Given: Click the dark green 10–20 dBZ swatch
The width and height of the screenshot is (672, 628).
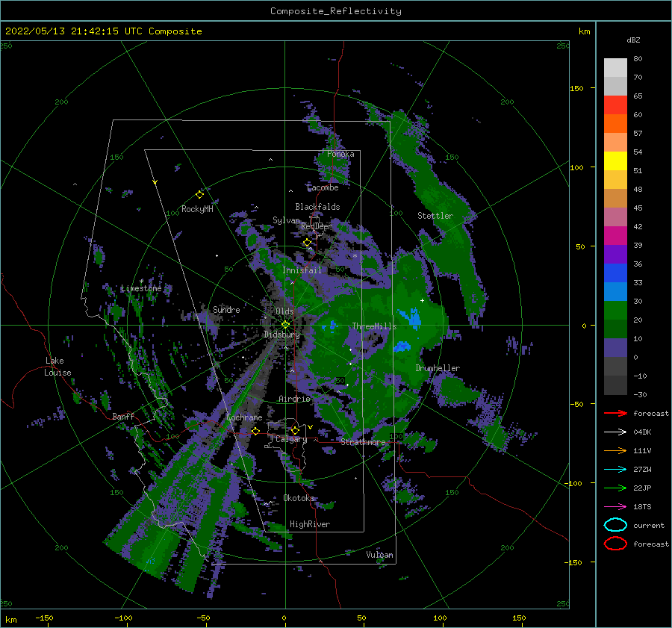Looking at the screenshot, I should [x=615, y=329].
